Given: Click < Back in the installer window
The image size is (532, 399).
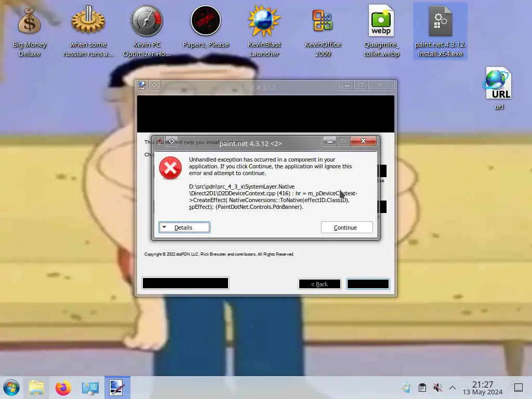Looking at the screenshot, I should click(x=320, y=284).
